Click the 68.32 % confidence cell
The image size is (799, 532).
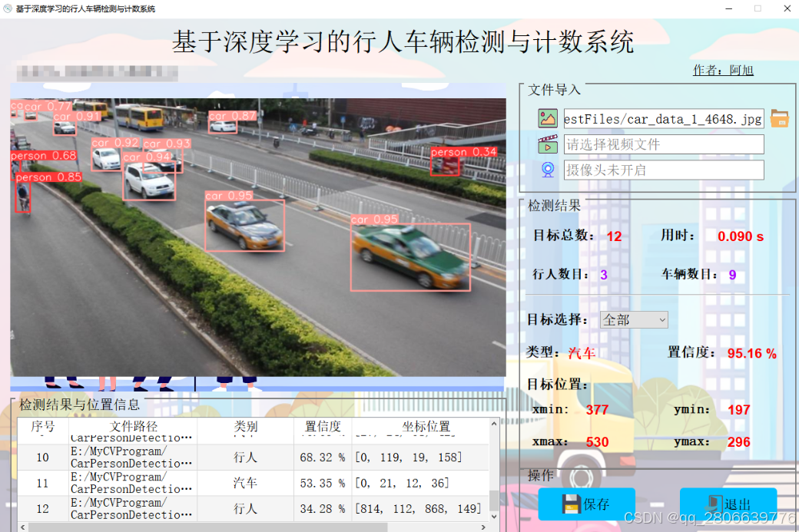[x=323, y=458]
